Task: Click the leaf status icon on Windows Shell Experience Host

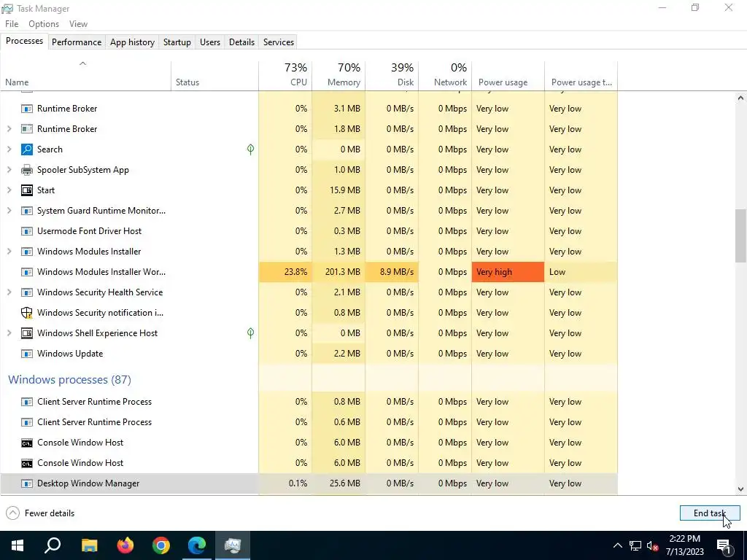Action: [251, 333]
